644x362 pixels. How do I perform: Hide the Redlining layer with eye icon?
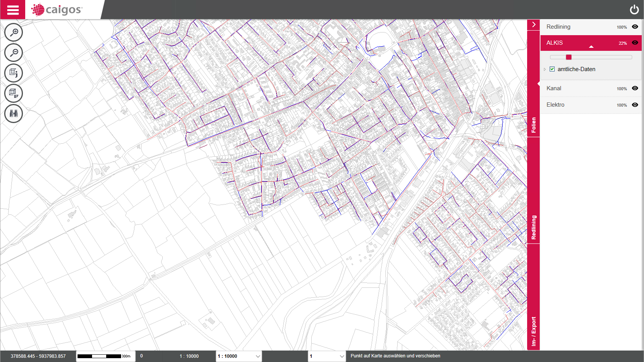point(635,27)
